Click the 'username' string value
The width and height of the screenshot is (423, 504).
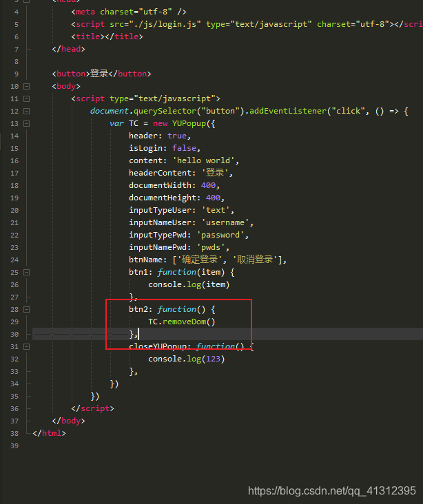tap(225, 223)
